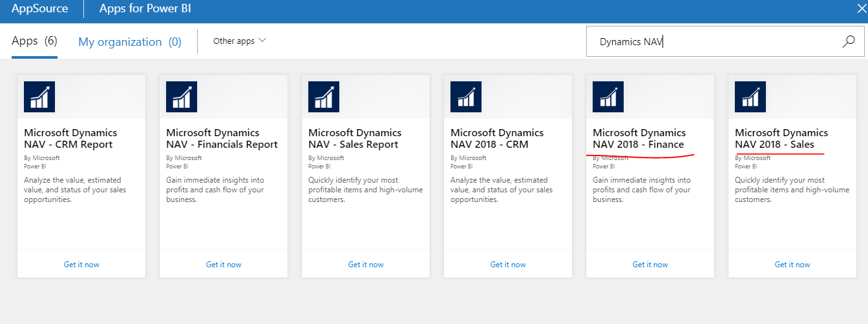868x324 pixels.
Task: Click chart icon on NAV 2018 - Finance card
Action: click(x=608, y=97)
